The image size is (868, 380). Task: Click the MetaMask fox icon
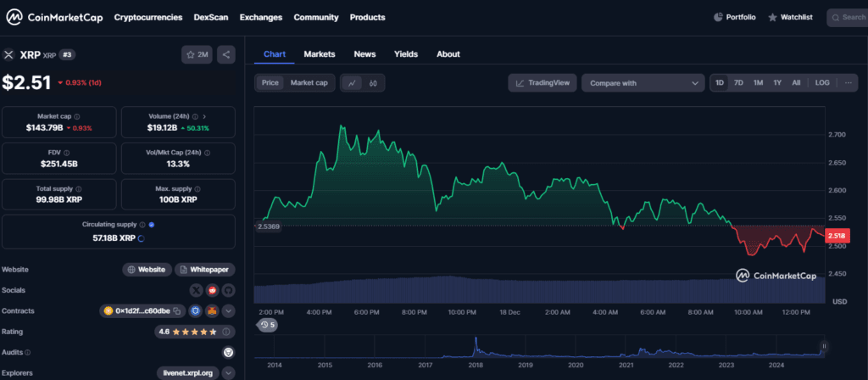point(211,311)
